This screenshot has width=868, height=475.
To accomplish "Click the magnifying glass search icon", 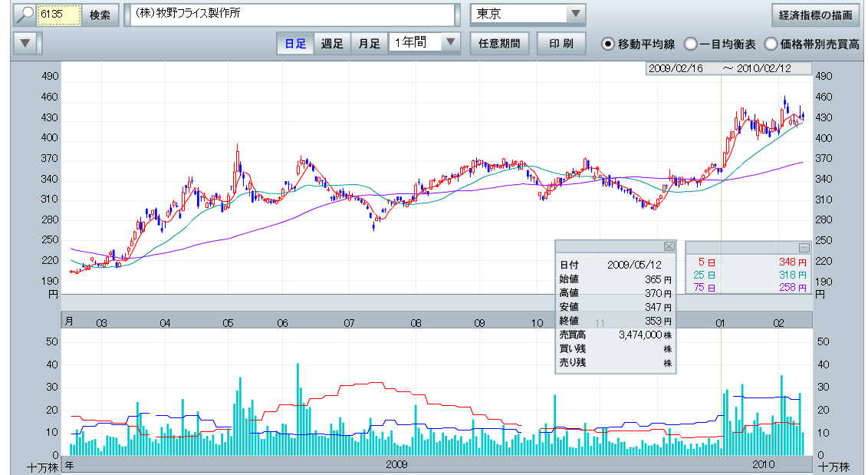I will (25, 15).
